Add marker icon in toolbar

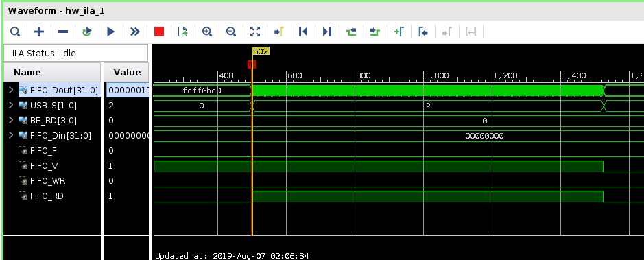click(398, 32)
